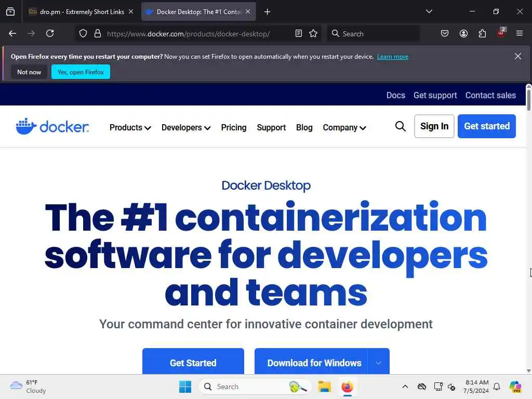
Task: Click Yes, open Firefox button
Action: [81, 72]
